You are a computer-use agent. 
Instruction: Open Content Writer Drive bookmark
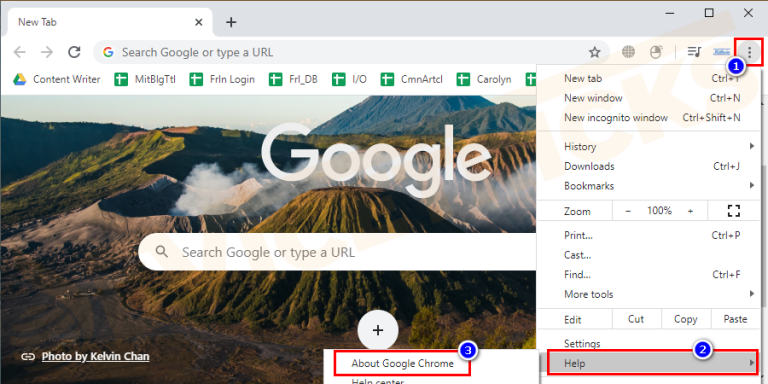pos(56,79)
